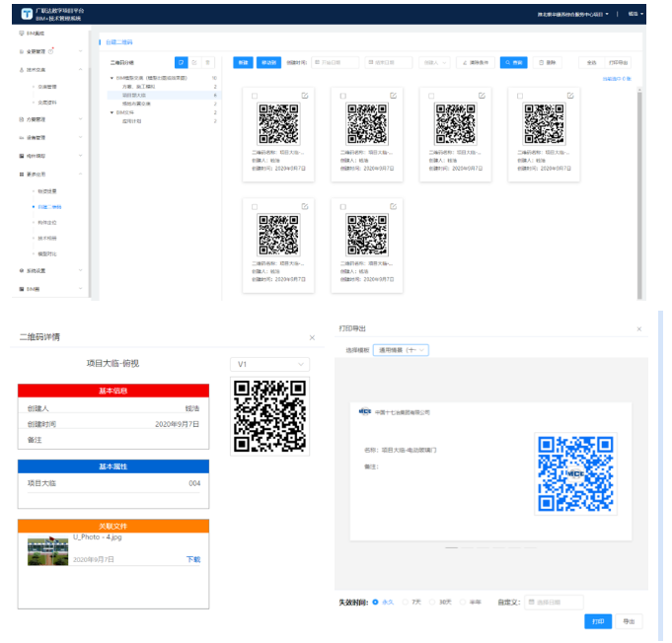Image resolution: width=672 pixels, height=643 pixels.
Task: Click the monitor icon of the top sidebar item
Action: (22, 34)
